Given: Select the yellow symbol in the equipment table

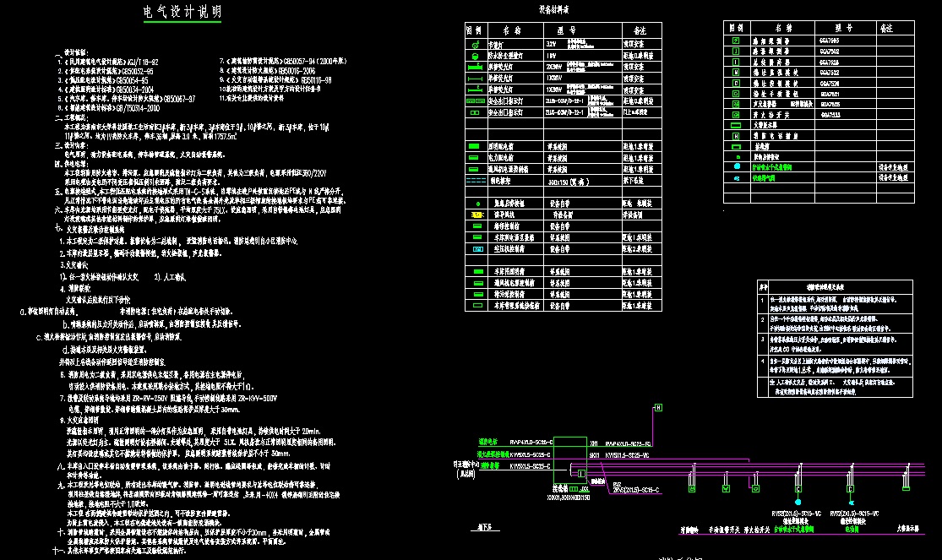Looking at the screenshot, I should (x=476, y=215).
